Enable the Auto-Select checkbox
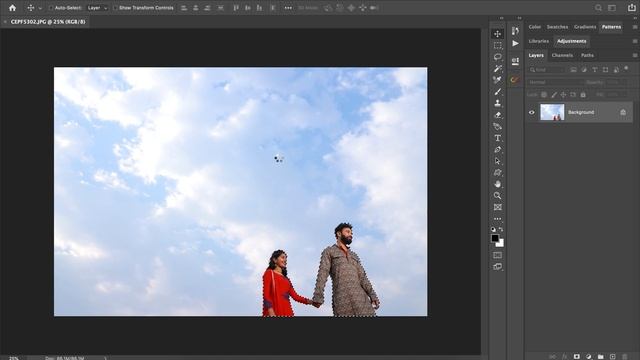Image resolution: width=640 pixels, height=360 pixels. pos(51,8)
